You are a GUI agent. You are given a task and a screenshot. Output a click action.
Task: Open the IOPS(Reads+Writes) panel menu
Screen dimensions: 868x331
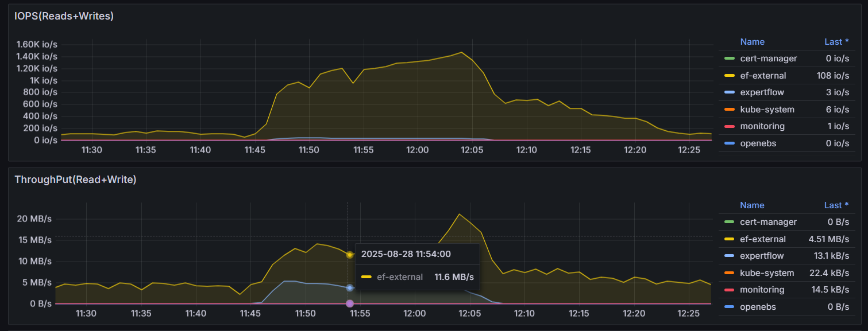pyautogui.click(x=63, y=17)
